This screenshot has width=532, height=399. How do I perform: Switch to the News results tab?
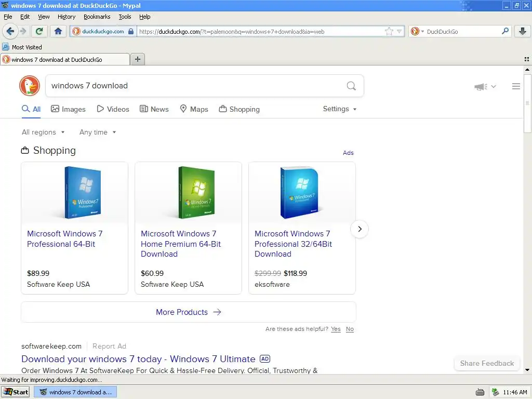(x=154, y=109)
